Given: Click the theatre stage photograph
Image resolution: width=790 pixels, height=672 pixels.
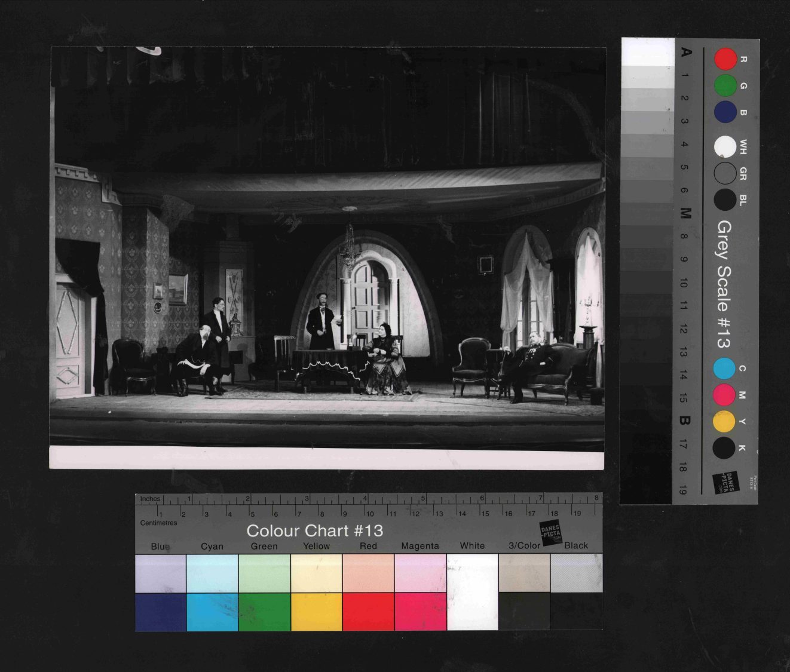Looking at the screenshot, I should 327,257.
